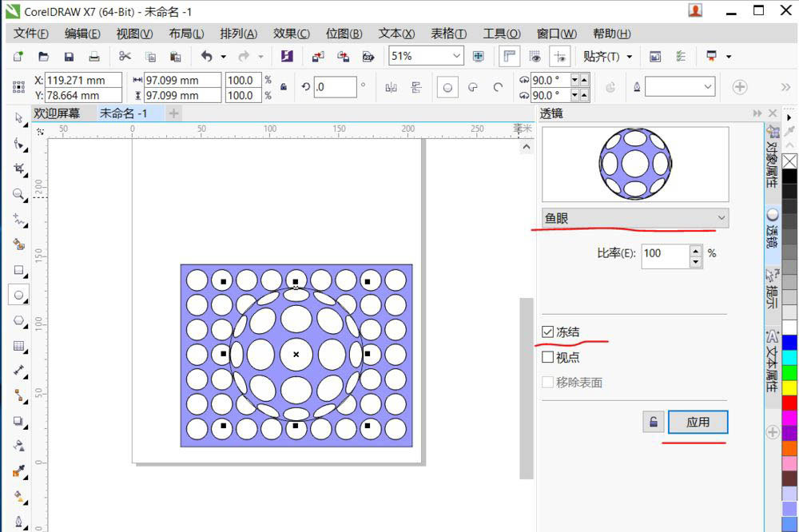799x532 pixels.
Task: Enable the 视点 checkbox
Action: [x=548, y=357]
